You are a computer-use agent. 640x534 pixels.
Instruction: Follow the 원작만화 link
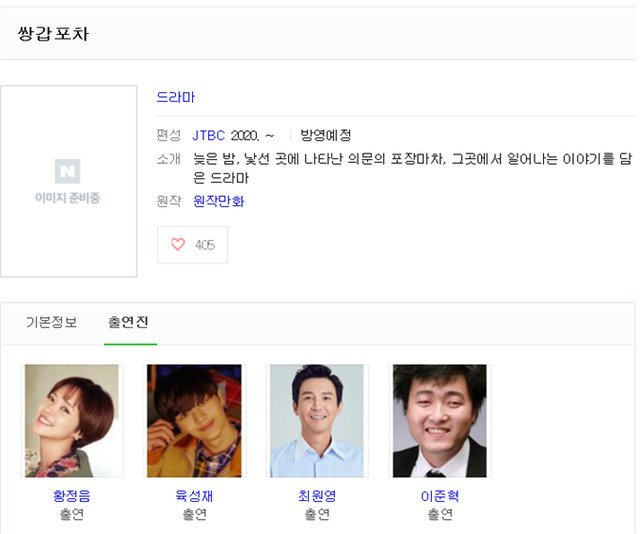click(219, 201)
